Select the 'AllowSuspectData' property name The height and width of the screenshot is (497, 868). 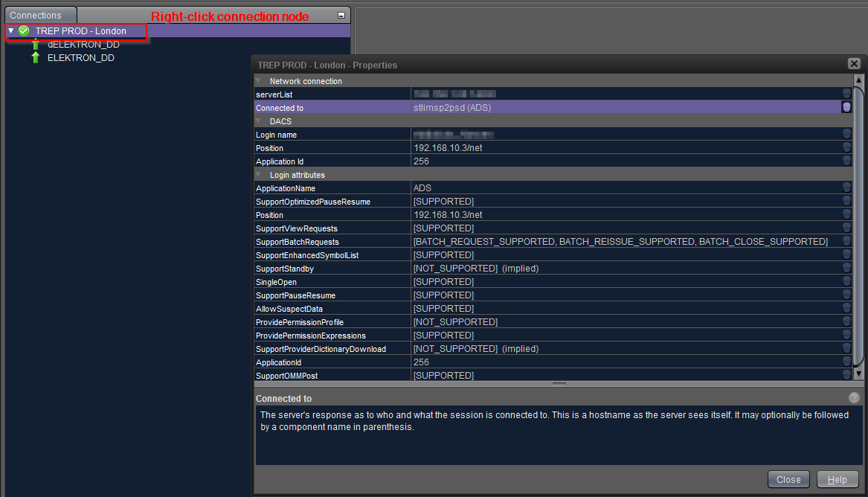(x=289, y=309)
